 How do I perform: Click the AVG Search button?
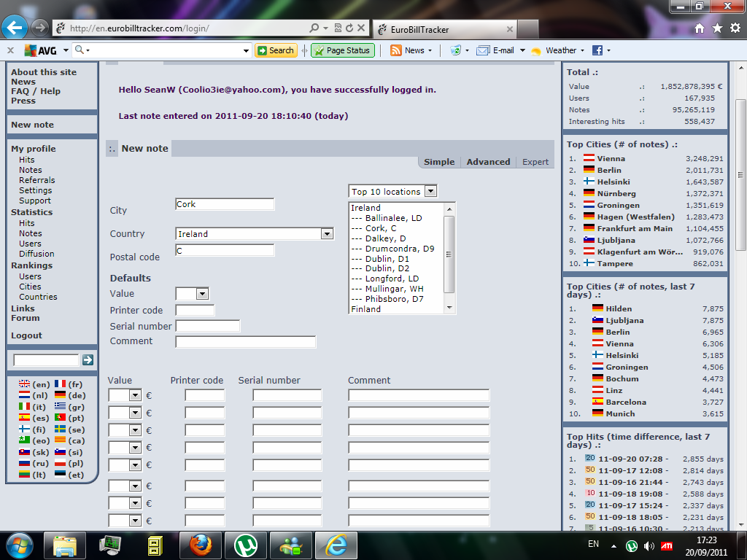coord(276,50)
